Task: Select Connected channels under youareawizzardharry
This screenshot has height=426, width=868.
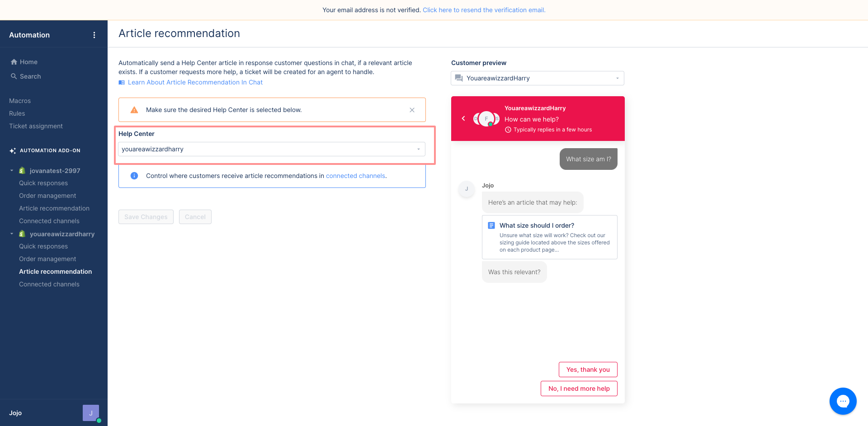Action: click(x=49, y=284)
